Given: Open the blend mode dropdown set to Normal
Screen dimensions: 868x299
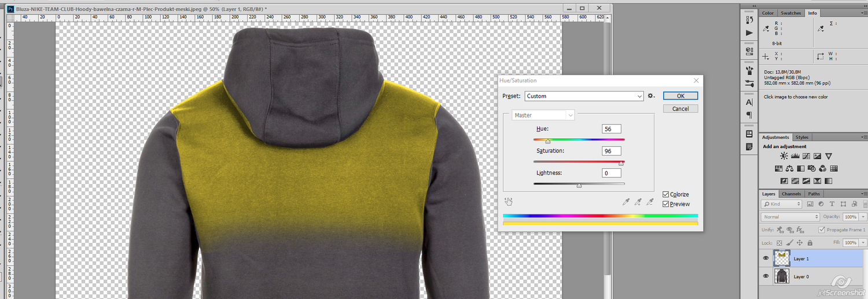Looking at the screenshot, I should tap(790, 217).
